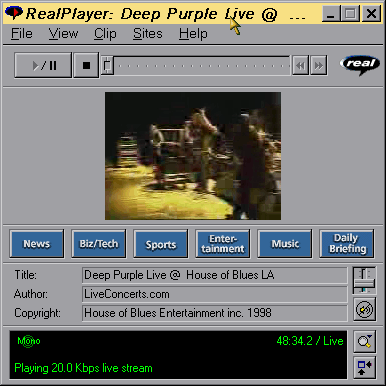The image size is (386, 386).
Task: Select the Daily Briefing channel button
Action: click(x=347, y=244)
